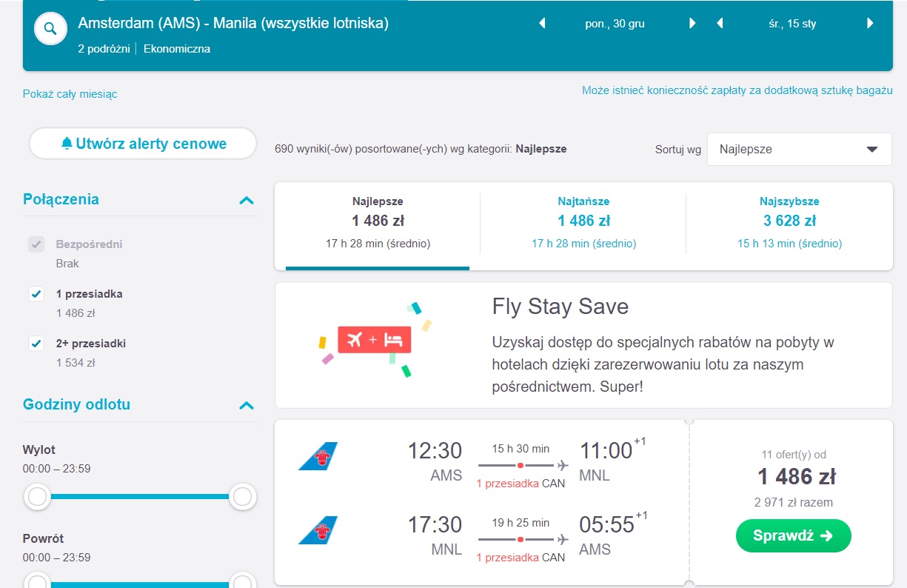This screenshot has height=588, width=907.
Task: Go to next departure date after 30 gru
Action: [x=692, y=24]
